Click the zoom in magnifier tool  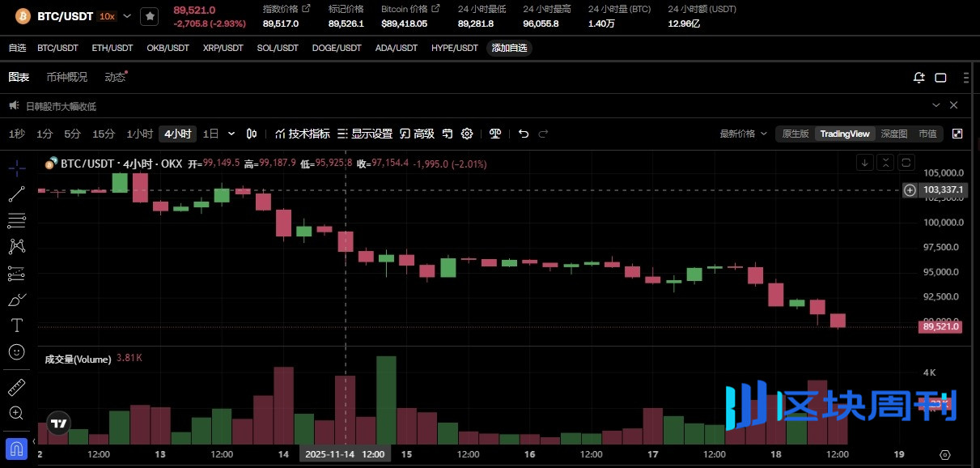(16, 413)
